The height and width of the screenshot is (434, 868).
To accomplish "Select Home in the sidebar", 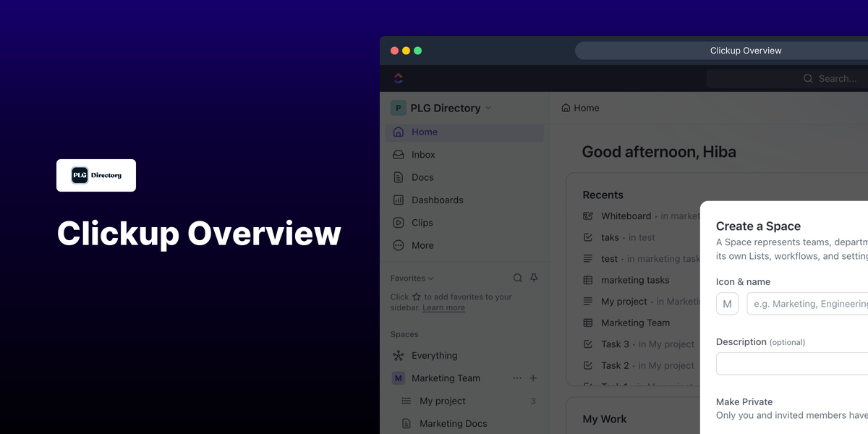I will coord(424,132).
